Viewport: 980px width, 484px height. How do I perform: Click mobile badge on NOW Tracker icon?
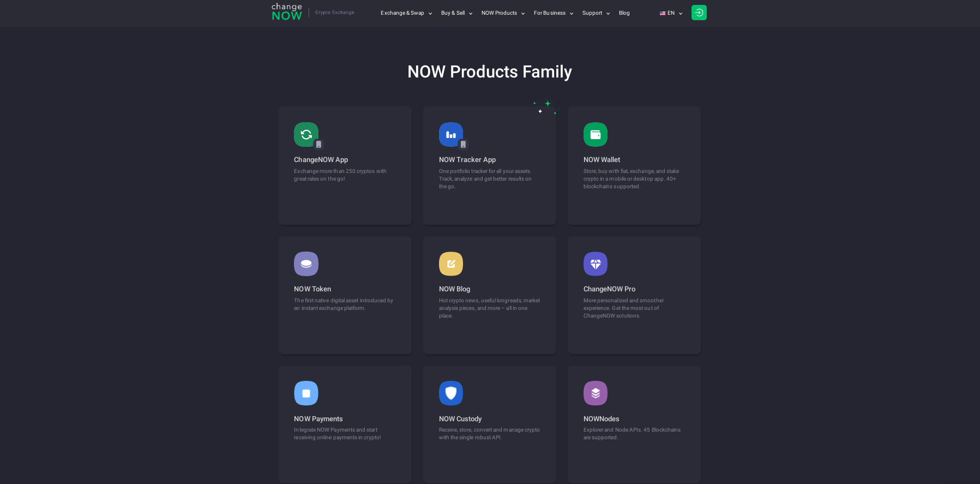pyautogui.click(x=463, y=145)
